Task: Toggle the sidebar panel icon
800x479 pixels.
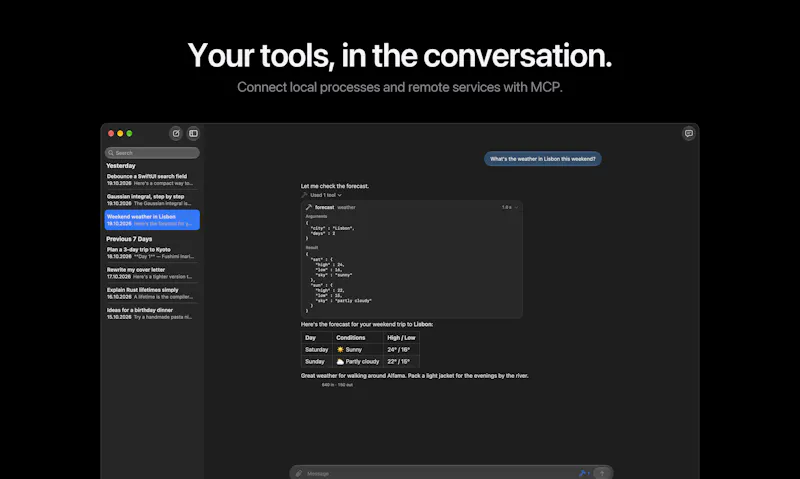Action: (193, 133)
